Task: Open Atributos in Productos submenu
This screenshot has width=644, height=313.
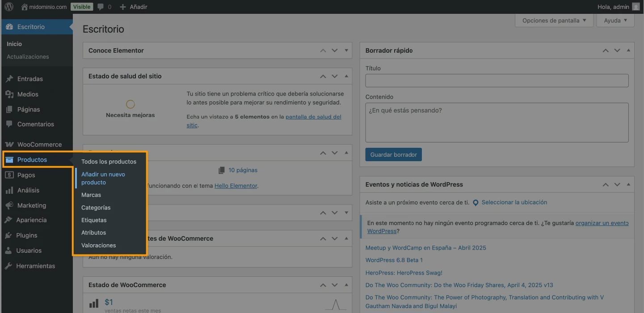Action: pyautogui.click(x=93, y=233)
